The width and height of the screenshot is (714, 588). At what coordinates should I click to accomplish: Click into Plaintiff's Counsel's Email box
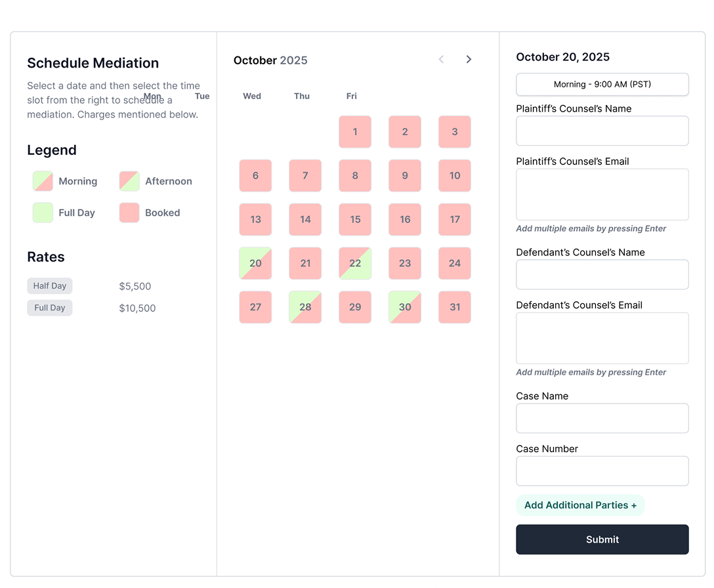(602, 194)
